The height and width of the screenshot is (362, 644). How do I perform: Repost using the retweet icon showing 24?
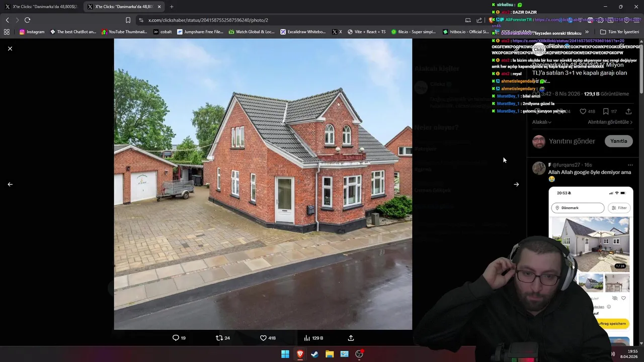tap(223, 338)
